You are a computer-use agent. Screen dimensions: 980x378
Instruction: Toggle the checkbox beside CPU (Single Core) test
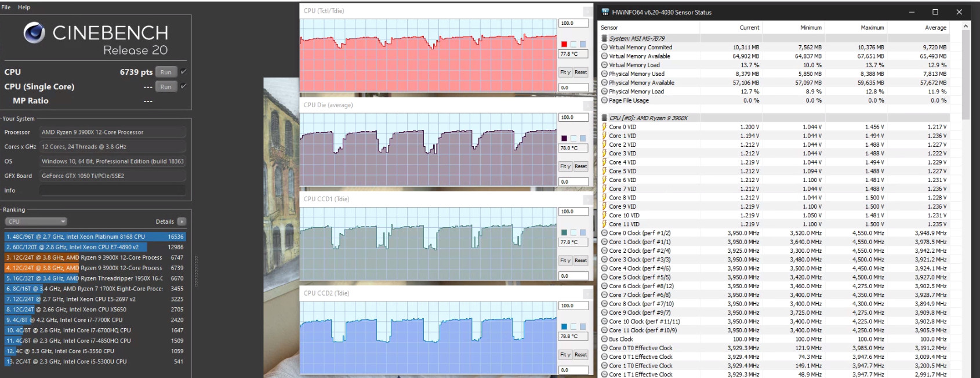coord(183,86)
